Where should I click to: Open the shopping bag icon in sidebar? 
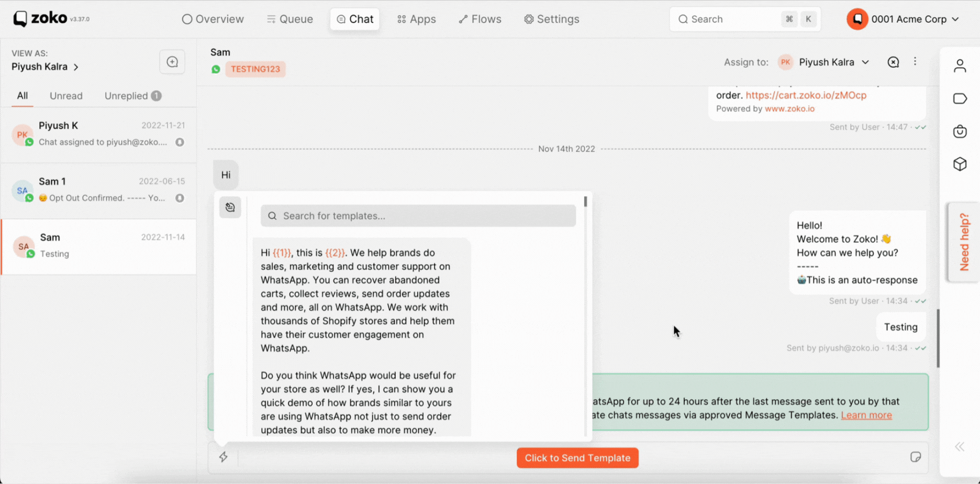coord(960,131)
